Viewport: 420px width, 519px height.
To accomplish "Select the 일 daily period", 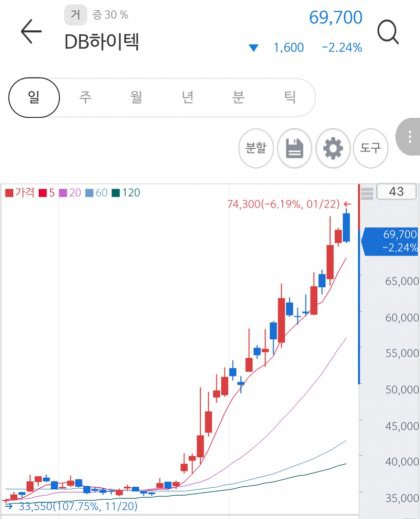I will click(x=34, y=97).
